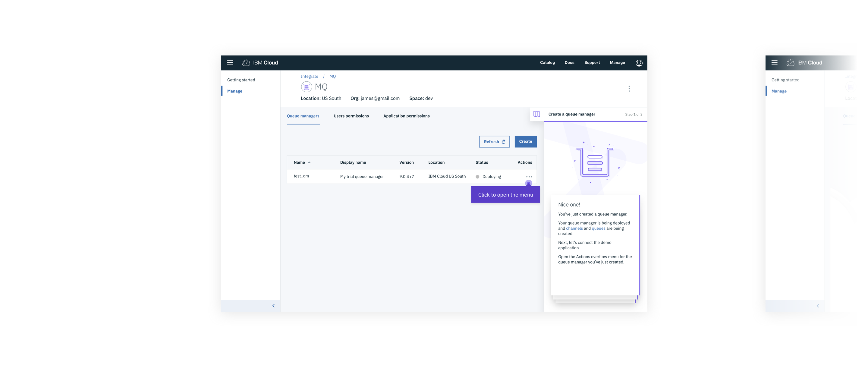Follow the MQ breadcrumb link

pyautogui.click(x=332, y=77)
